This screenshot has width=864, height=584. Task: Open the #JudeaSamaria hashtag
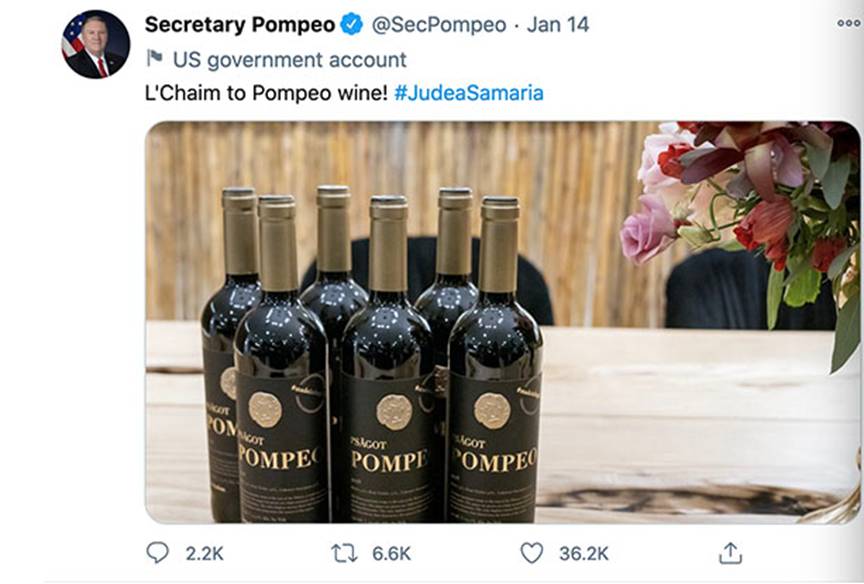tap(469, 92)
